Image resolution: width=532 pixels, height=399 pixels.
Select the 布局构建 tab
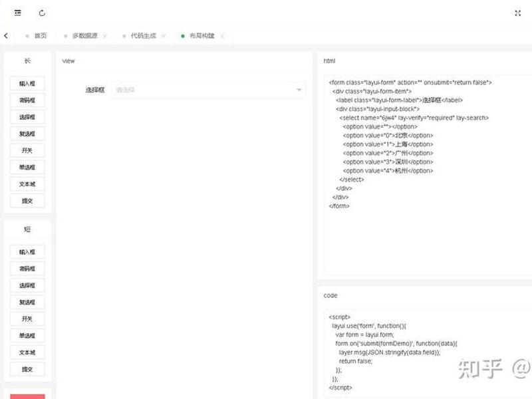tap(202, 36)
